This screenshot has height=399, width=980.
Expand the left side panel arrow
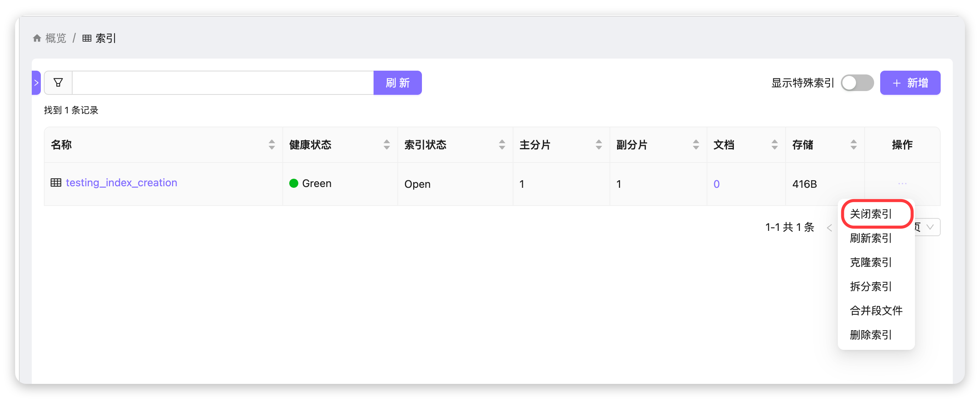tap(36, 82)
